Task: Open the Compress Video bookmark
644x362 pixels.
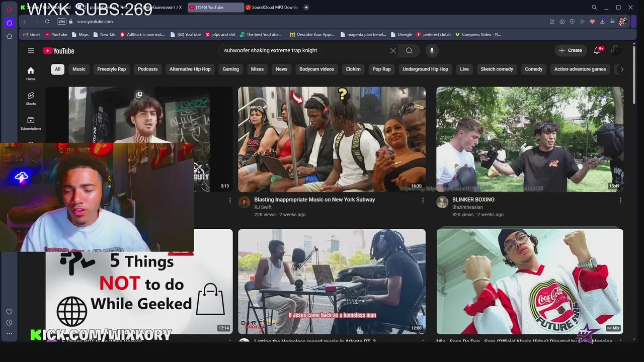Action: 478,35
